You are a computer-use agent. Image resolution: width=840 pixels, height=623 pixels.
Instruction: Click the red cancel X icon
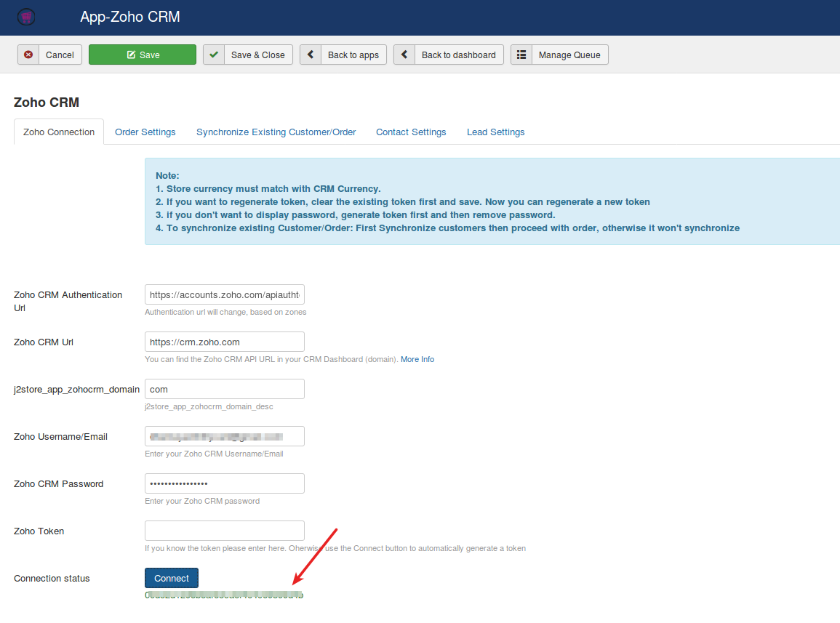point(28,55)
